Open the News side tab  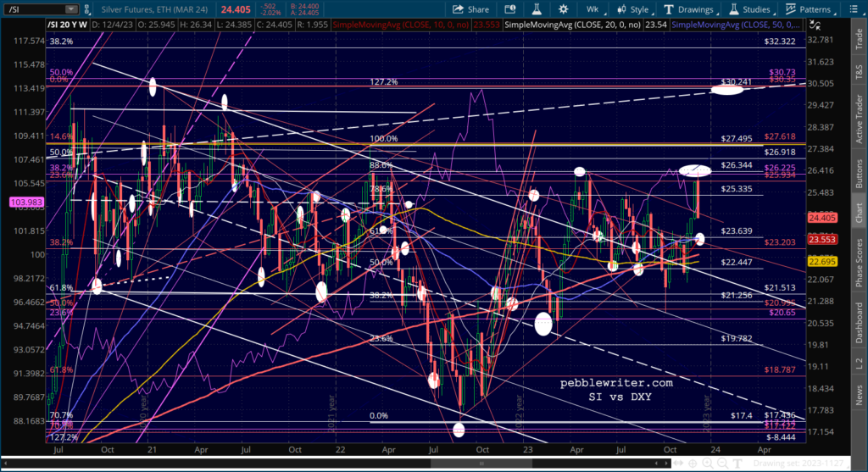coord(859,395)
